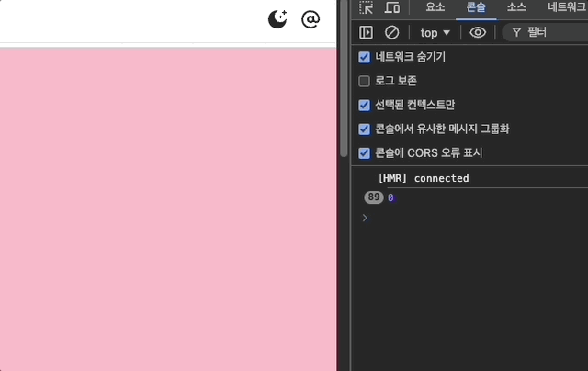588x371 pixels.
Task: Click the [HMR] connected log message
Action: click(424, 178)
